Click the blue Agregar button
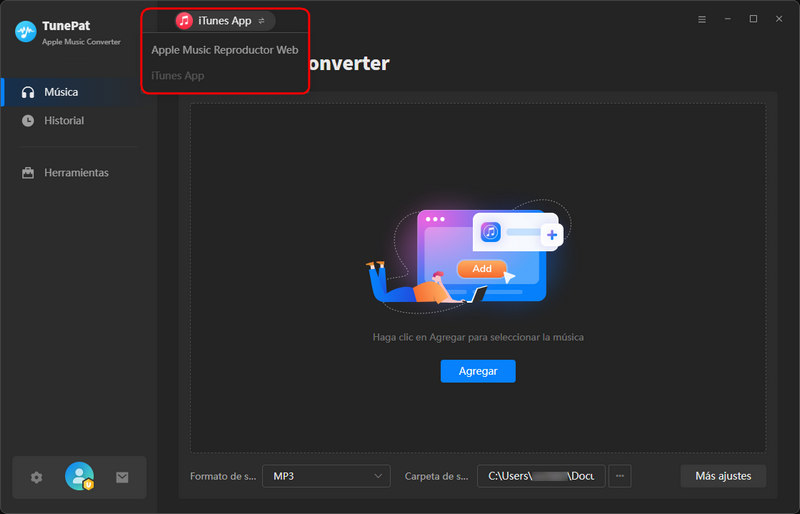800x514 pixels. 477,371
